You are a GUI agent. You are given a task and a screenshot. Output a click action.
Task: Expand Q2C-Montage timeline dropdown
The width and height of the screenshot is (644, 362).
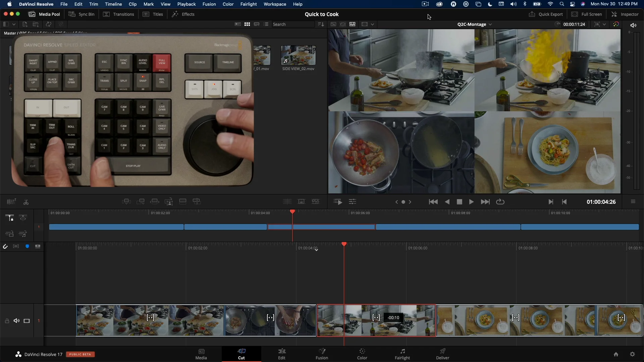490,24
